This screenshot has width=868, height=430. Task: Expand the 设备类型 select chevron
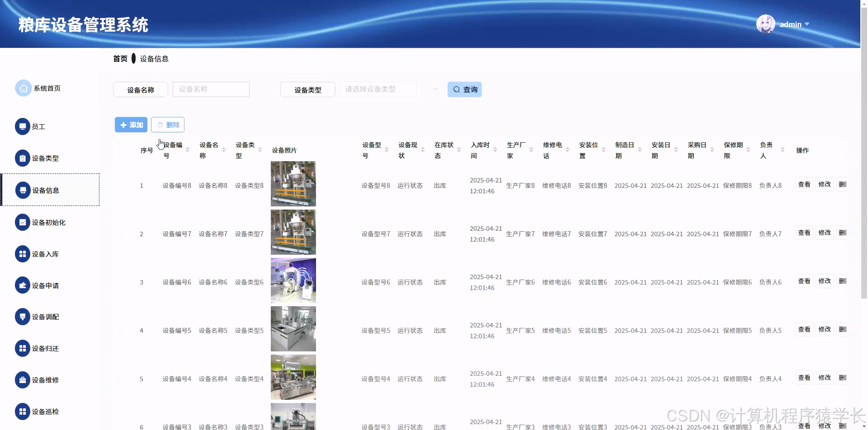435,89
